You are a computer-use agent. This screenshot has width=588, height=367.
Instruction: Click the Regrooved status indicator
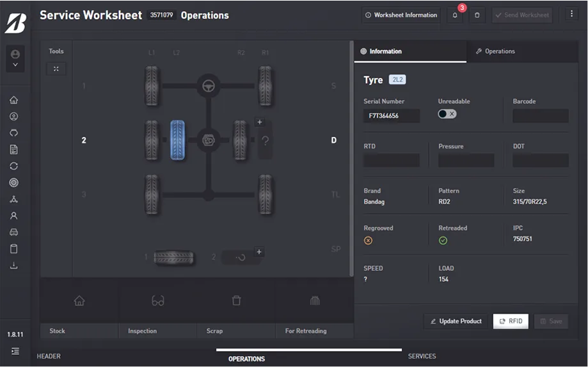click(x=369, y=241)
